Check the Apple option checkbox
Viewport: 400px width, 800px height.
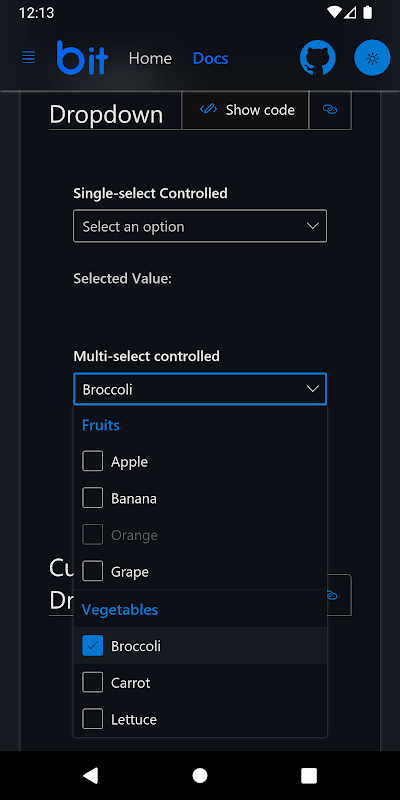tap(92, 461)
